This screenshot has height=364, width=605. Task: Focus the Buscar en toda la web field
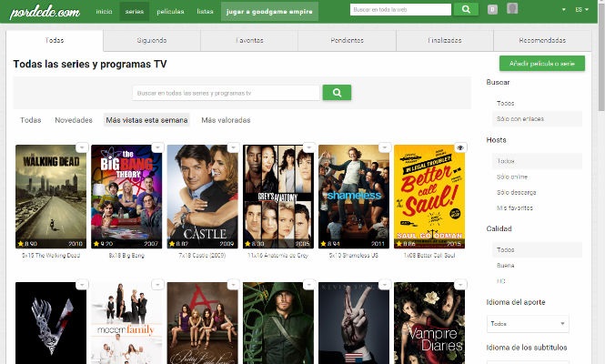400,10
